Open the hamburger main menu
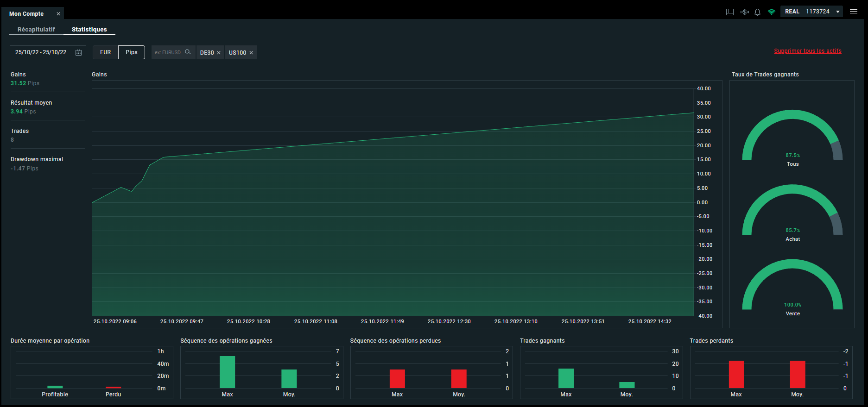 (854, 12)
